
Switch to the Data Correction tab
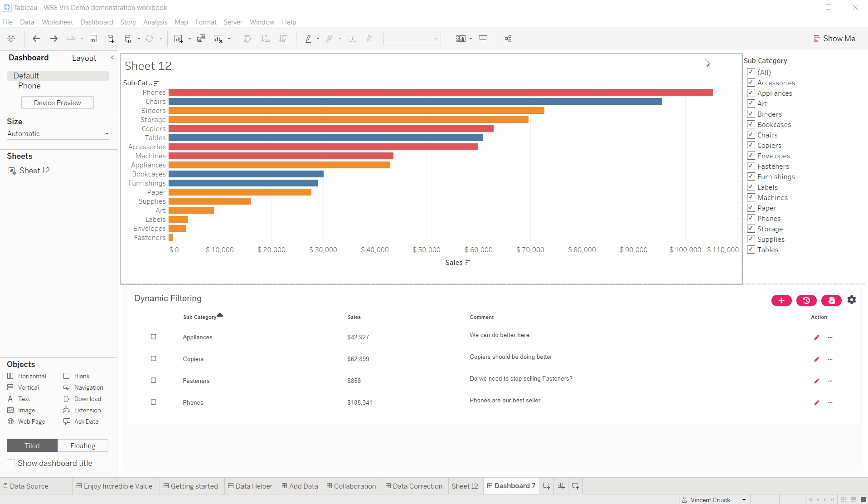tap(414, 486)
